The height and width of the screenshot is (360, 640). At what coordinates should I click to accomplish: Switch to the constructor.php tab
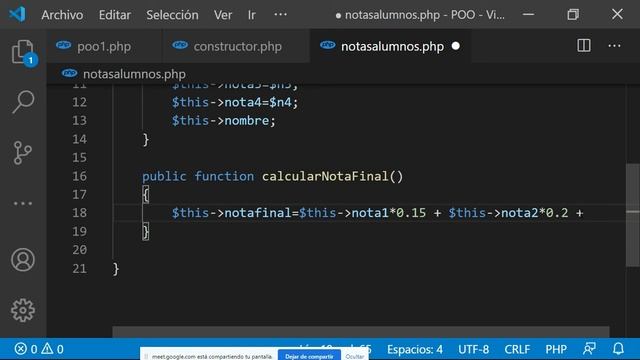click(x=236, y=46)
